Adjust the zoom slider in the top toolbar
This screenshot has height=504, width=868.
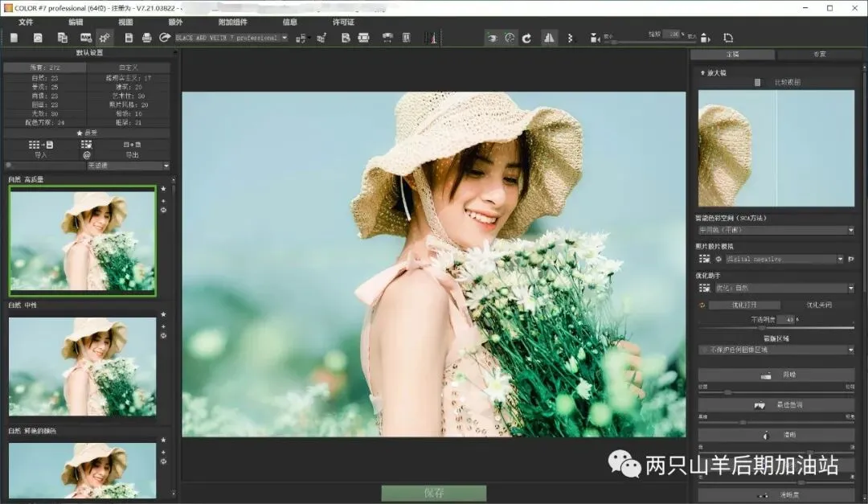650,42
